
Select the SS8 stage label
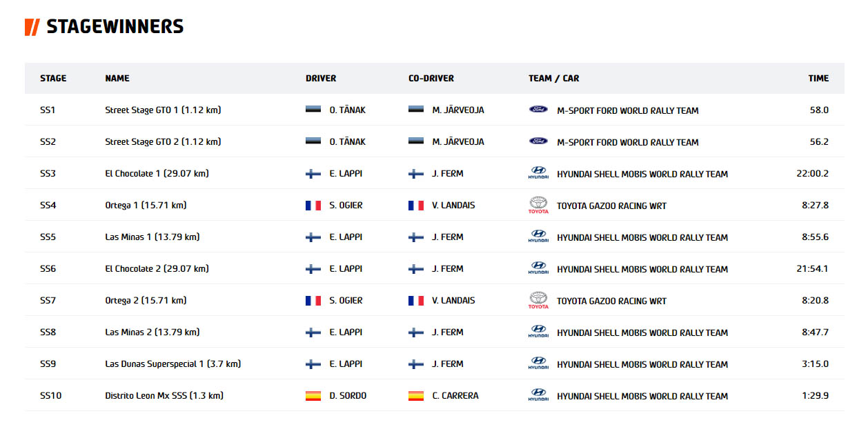(48, 332)
